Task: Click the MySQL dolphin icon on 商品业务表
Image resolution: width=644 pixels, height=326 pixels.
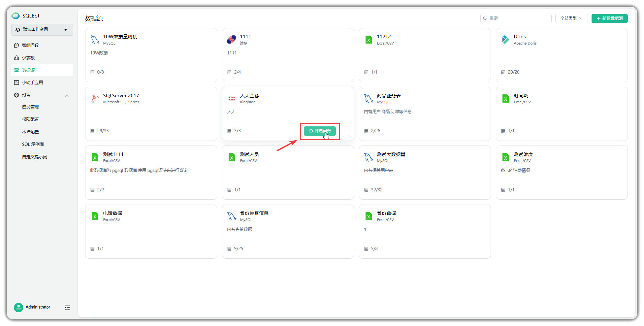Action: (369, 98)
